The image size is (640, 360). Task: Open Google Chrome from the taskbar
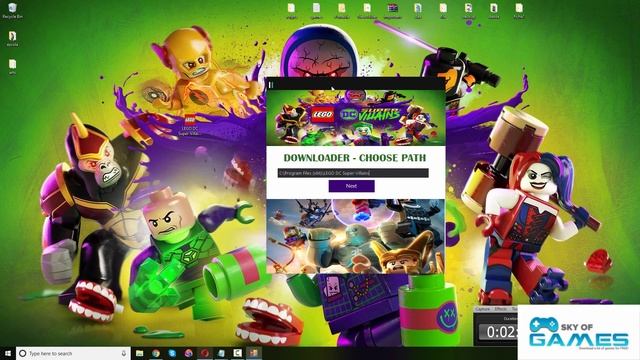[156, 353]
